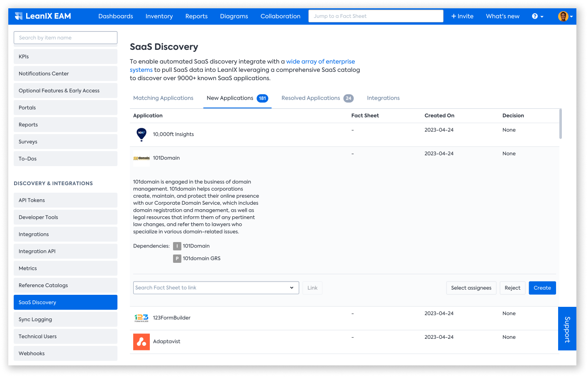Viewport: 588px width, 377px height.
Task: Open Notifications Center in the sidebar
Action: pyautogui.click(x=66, y=73)
